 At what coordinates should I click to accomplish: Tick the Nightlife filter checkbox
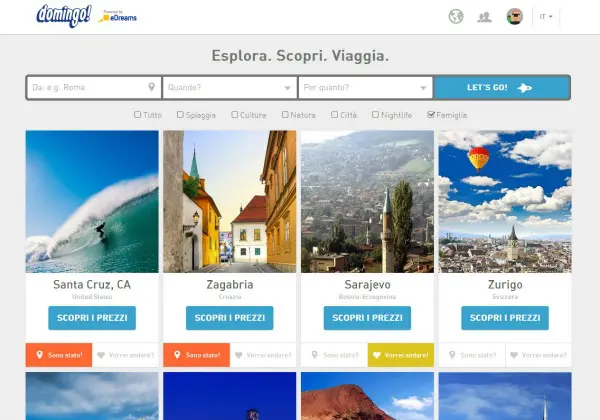click(x=375, y=114)
